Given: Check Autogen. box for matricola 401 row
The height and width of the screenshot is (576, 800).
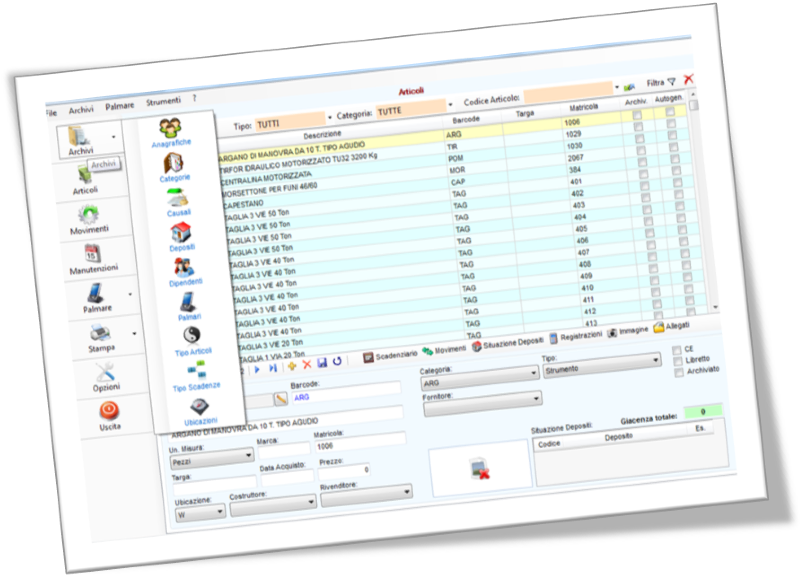Looking at the screenshot, I should (x=676, y=171).
